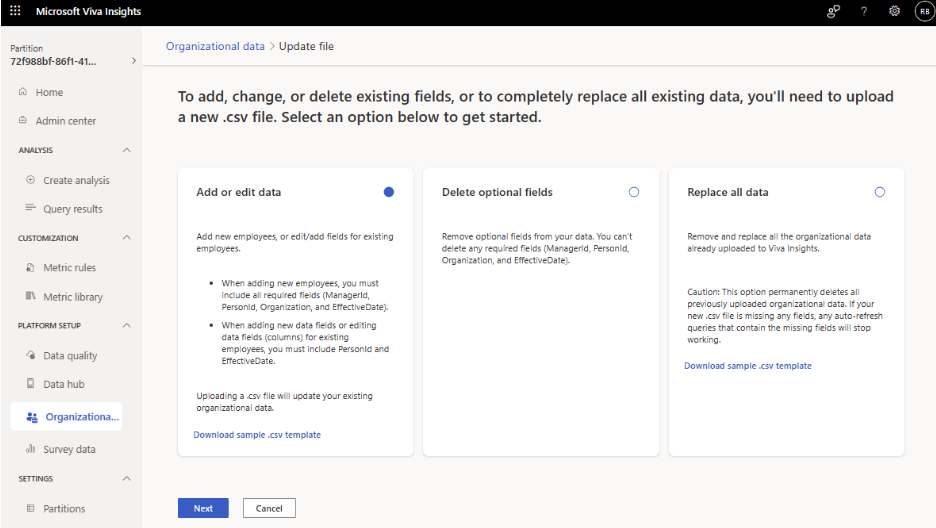Expand the Partition selector arrow
This screenshot has width=936, height=528.
click(x=134, y=60)
